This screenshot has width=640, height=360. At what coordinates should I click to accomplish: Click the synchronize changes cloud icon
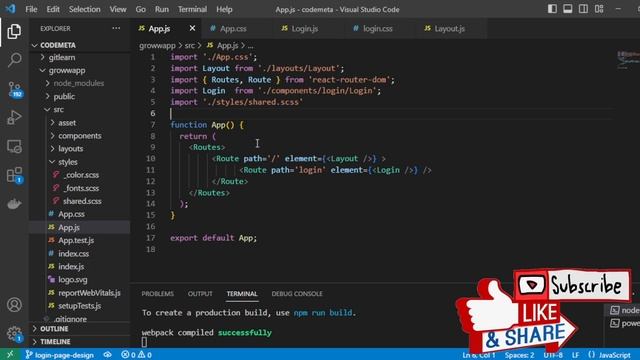click(107, 355)
